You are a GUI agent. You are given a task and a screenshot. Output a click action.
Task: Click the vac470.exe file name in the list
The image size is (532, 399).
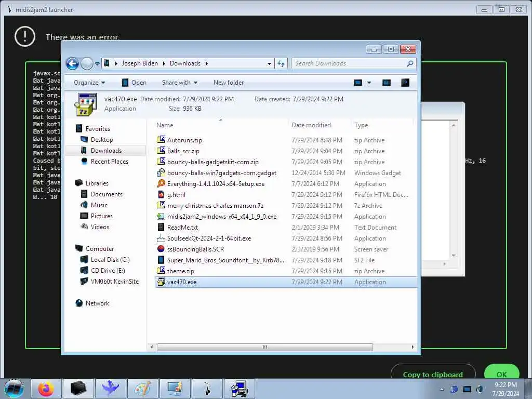(x=181, y=282)
